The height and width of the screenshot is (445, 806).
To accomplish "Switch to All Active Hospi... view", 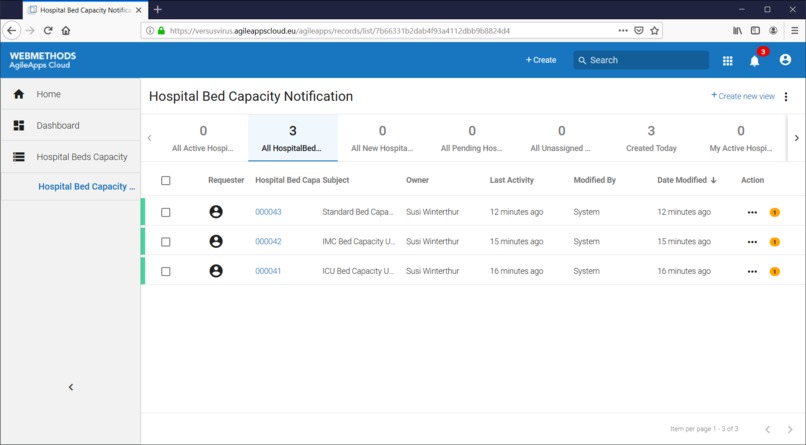I will tap(203, 138).
